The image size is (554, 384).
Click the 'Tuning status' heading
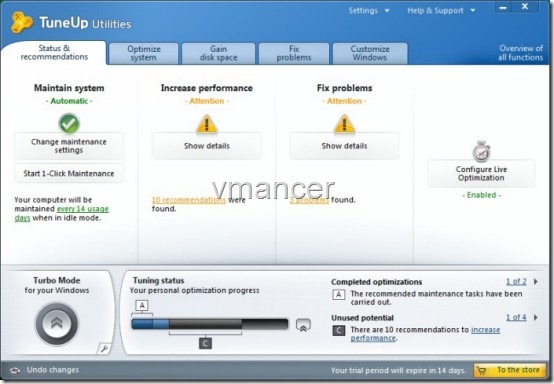(x=159, y=280)
